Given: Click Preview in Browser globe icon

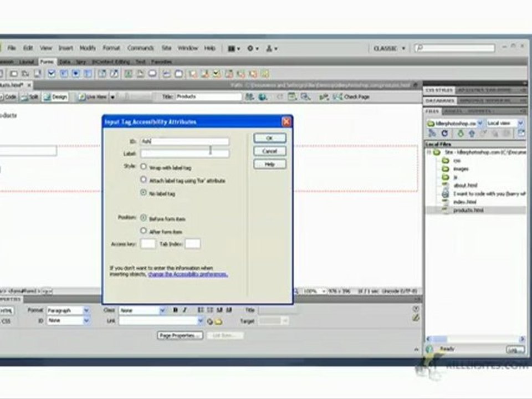Looking at the screenshot, I should pyautogui.click(x=263, y=97).
